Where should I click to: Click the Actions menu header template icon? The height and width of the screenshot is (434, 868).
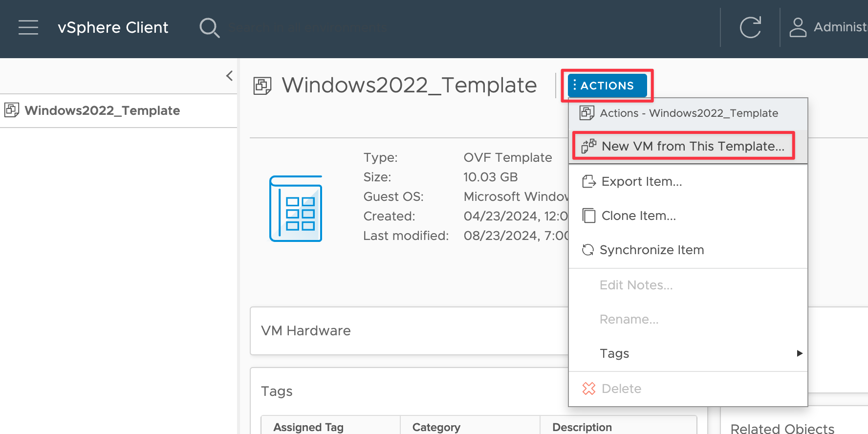pos(587,113)
